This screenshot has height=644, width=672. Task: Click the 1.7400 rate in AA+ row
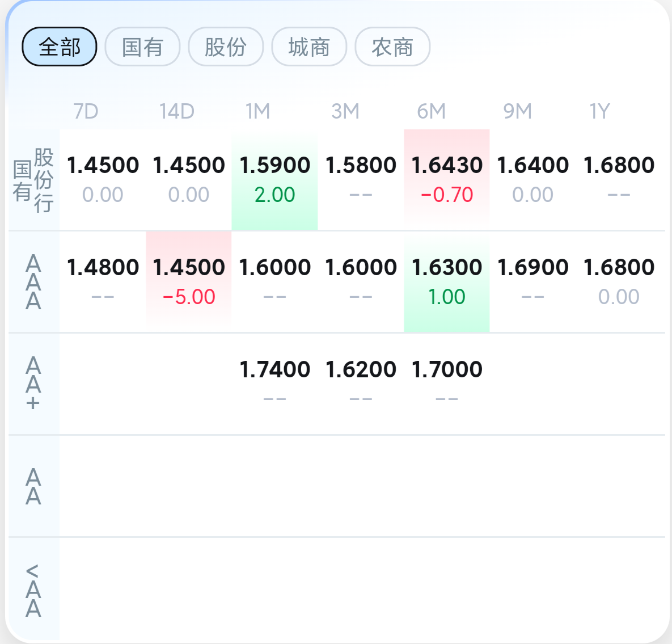pyautogui.click(x=275, y=370)
